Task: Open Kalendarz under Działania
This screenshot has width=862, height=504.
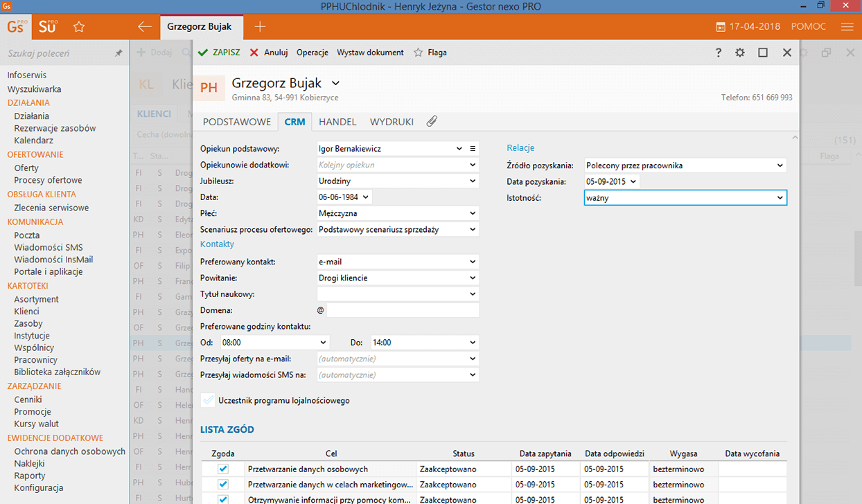Action: click(x=34, y=141)
